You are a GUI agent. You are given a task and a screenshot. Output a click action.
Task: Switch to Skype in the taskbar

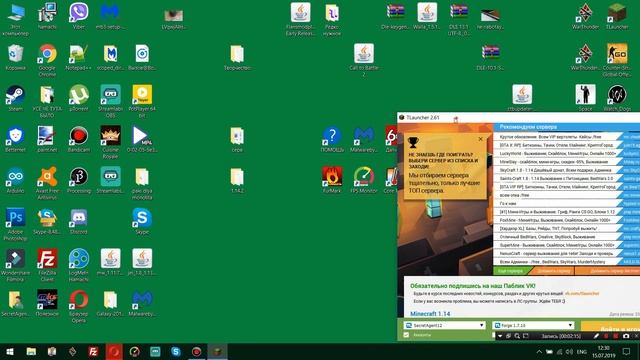pyautogui.click(x=176, y=351)
